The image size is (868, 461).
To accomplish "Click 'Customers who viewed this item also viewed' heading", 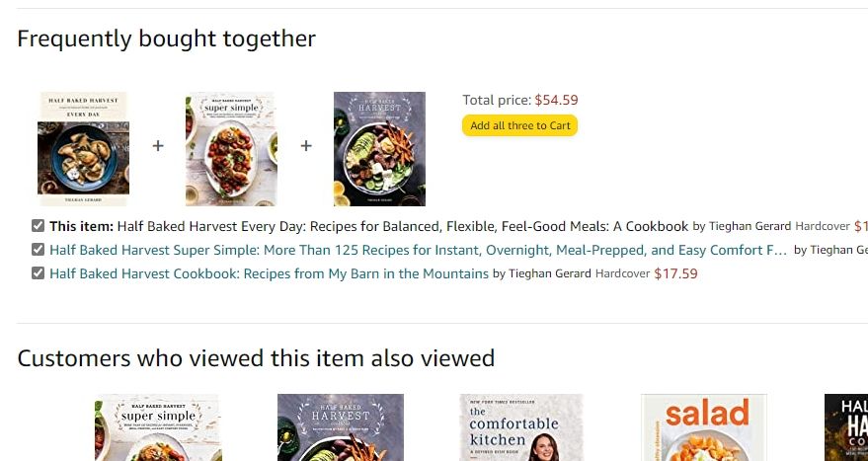I will pyautogui.click(x=256, y=357).
